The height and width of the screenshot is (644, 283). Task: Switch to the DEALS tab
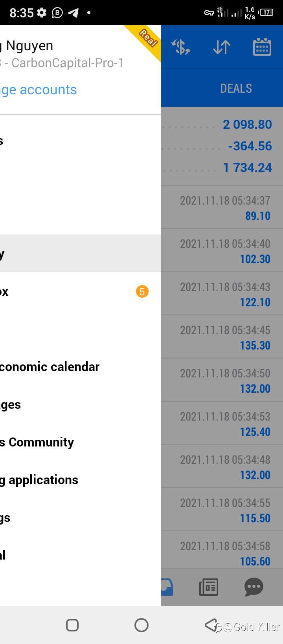(x=236, y=88)
